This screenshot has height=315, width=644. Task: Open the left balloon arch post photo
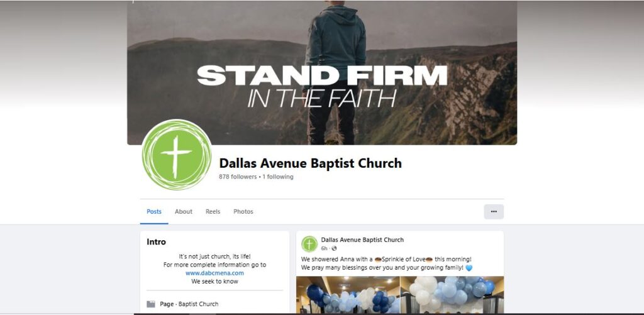tap(348, 295)
